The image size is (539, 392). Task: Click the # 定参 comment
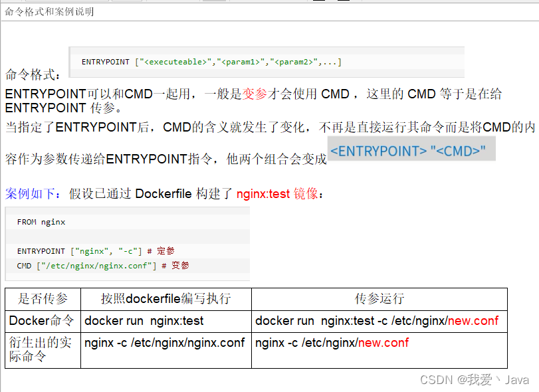click(161, 251)
